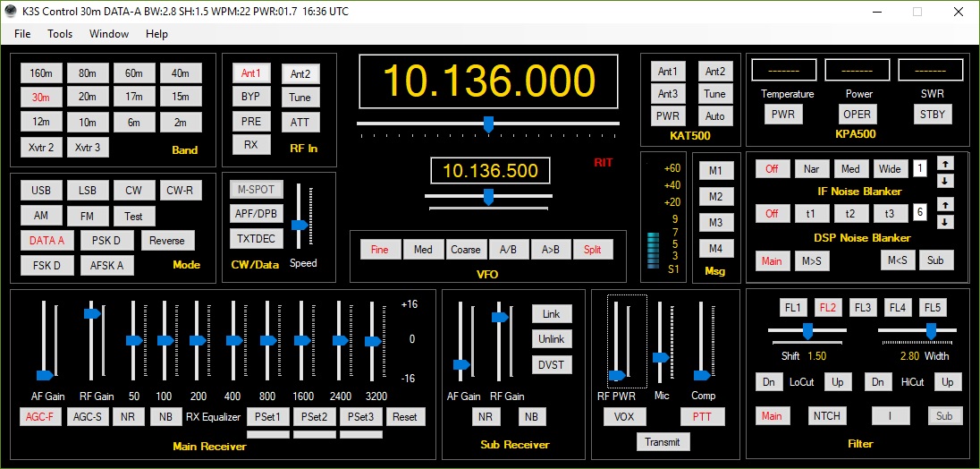Switch mode to CW

(134, 191)
